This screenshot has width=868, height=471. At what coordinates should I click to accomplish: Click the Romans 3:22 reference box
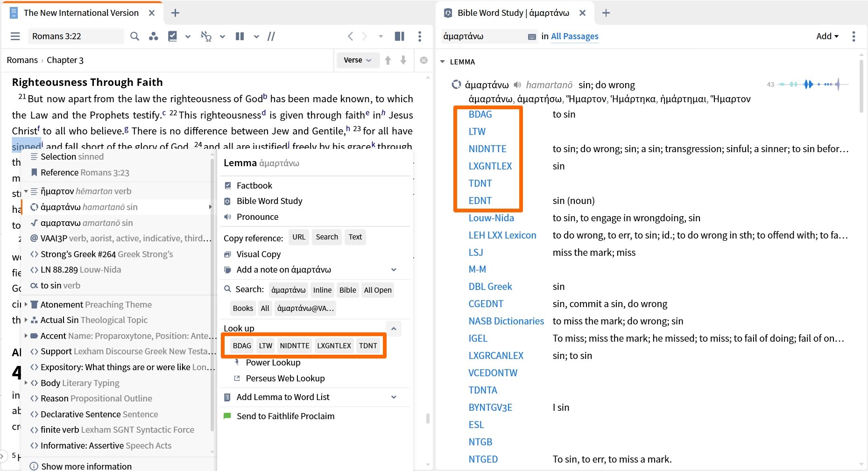76,36
